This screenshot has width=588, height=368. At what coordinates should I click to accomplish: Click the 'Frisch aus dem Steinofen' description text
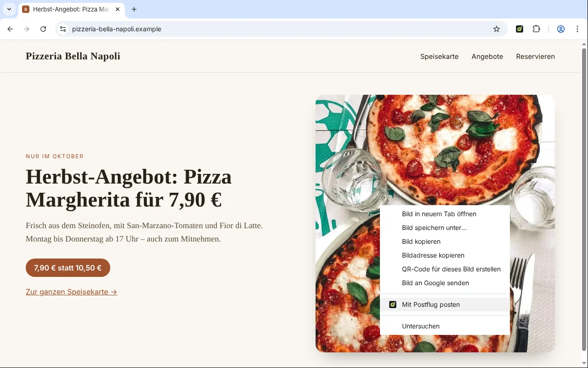pos(144,232)
